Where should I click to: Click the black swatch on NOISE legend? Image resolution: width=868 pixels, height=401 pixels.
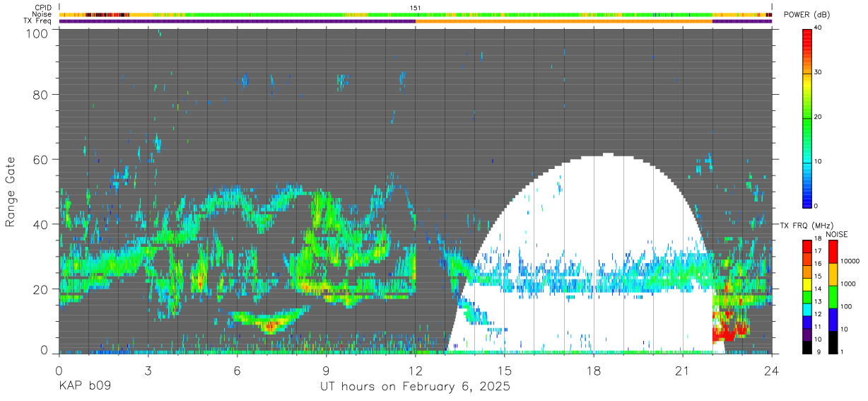coord(833,342)
